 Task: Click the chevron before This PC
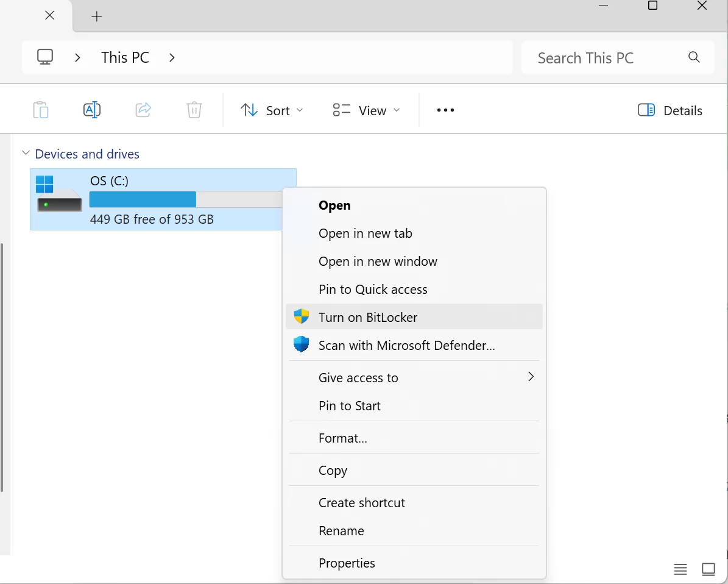point(77,58)
